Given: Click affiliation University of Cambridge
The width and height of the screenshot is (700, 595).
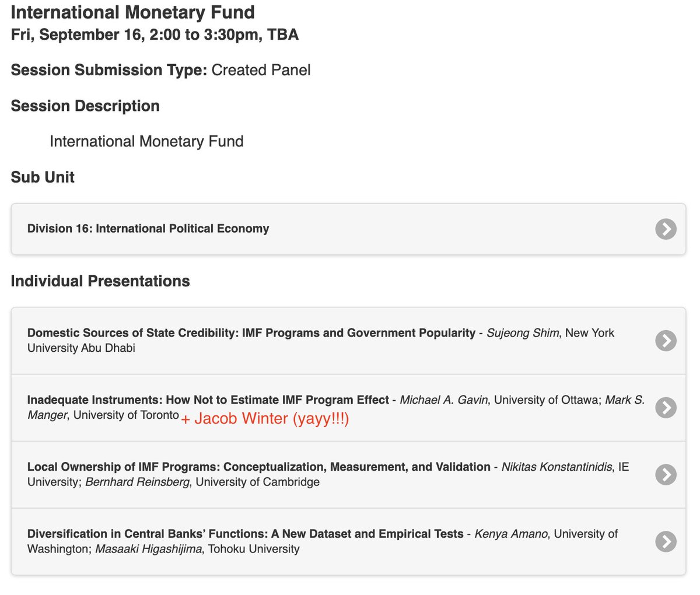Looking at the screenshot, I should (257, 482).
